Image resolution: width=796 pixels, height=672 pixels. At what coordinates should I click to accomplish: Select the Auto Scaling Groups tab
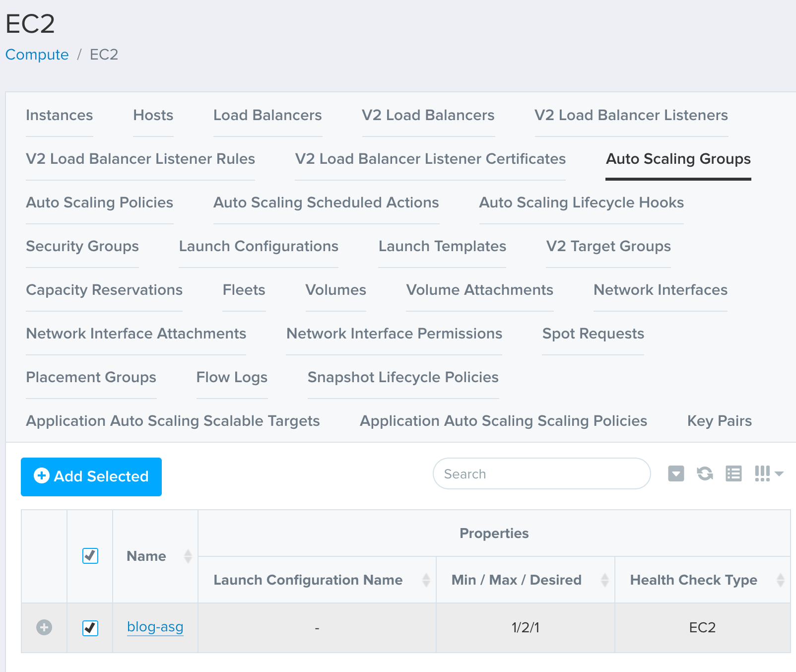(678, 159)
